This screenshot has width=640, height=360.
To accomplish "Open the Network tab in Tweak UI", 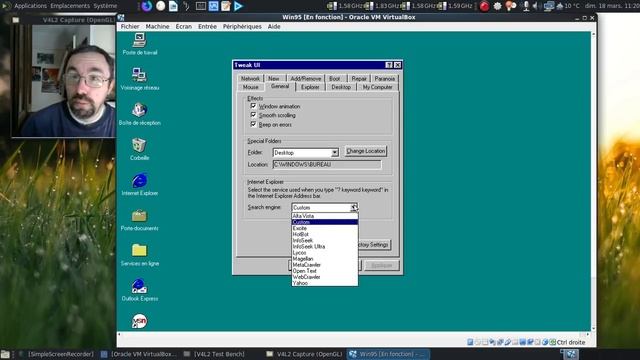I will click(x=250, y=78).
